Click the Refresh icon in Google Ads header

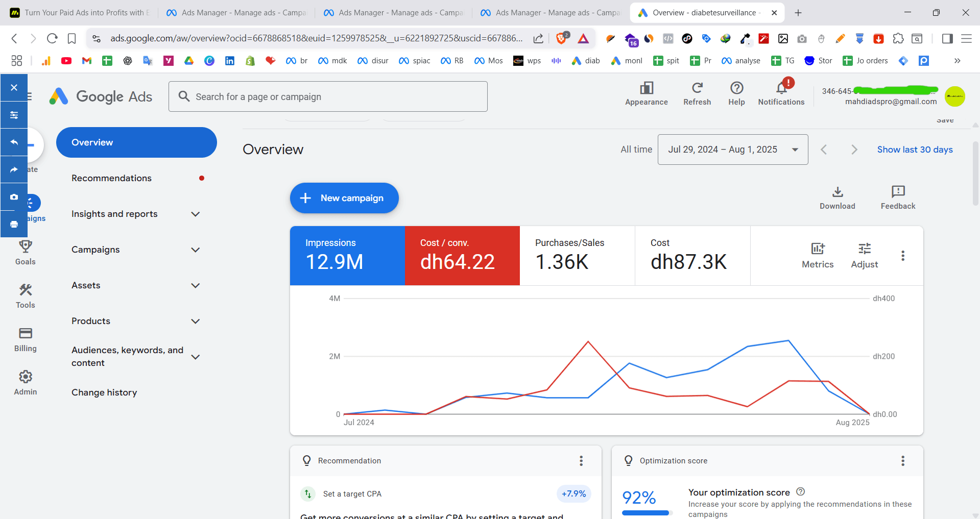697,88
